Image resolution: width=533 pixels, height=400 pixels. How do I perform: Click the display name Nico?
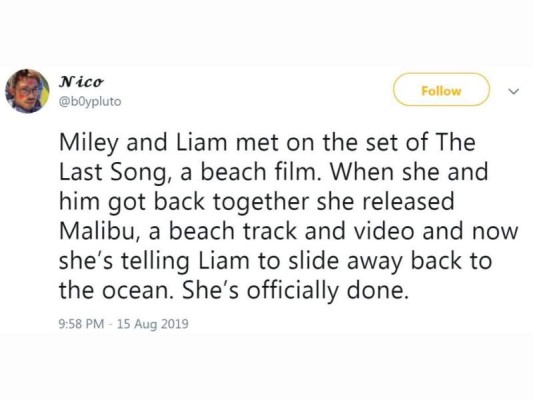(81, 82)
